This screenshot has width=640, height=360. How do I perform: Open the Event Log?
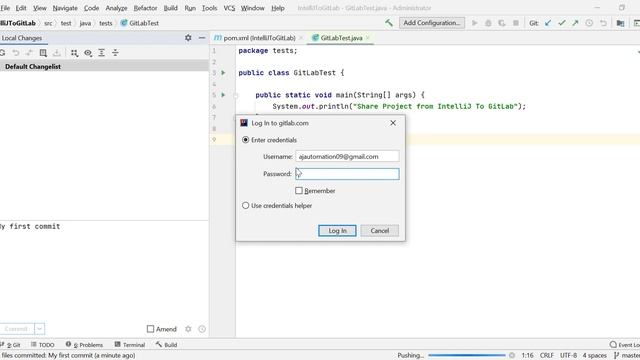[x=624, y=345]
